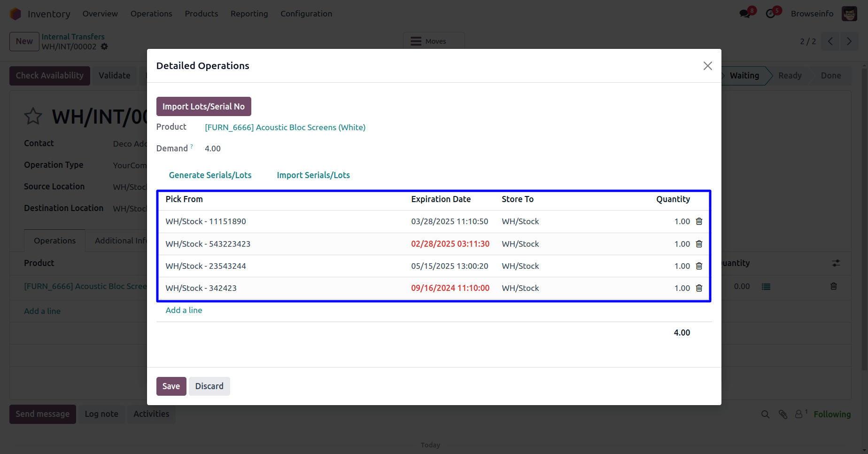
Task: Click Import Lots/Serial No button
Action: 203,107
